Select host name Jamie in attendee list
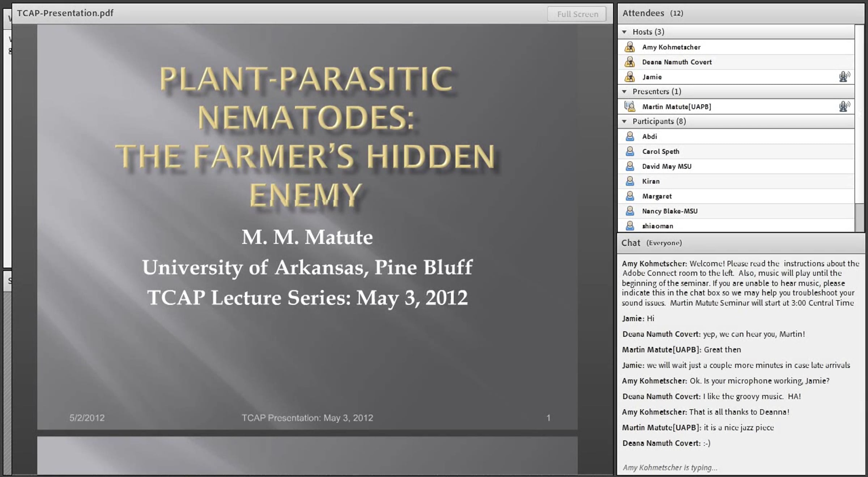Viewport: 868px width, 477px height. (652, 77)
